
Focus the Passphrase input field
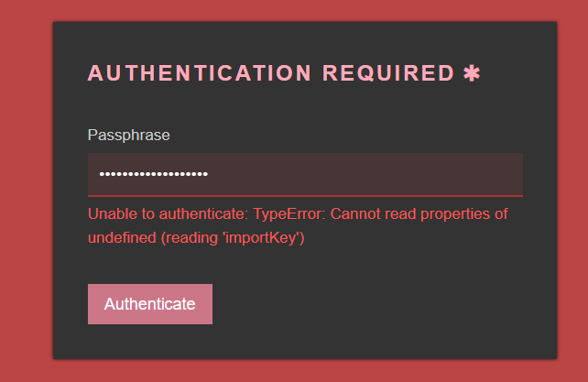305,174
